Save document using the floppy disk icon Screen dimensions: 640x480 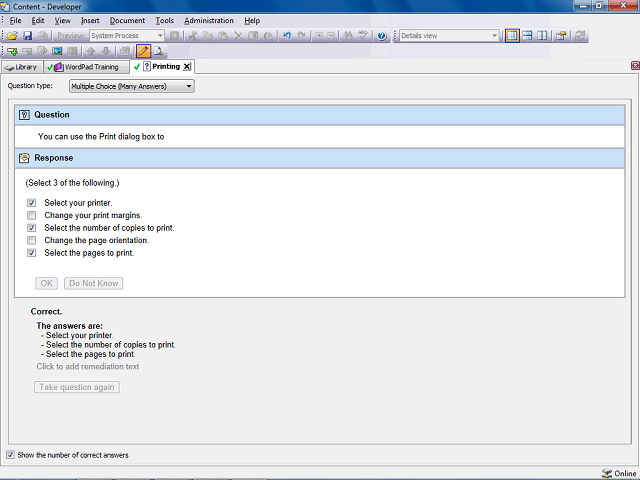point(27,36)
